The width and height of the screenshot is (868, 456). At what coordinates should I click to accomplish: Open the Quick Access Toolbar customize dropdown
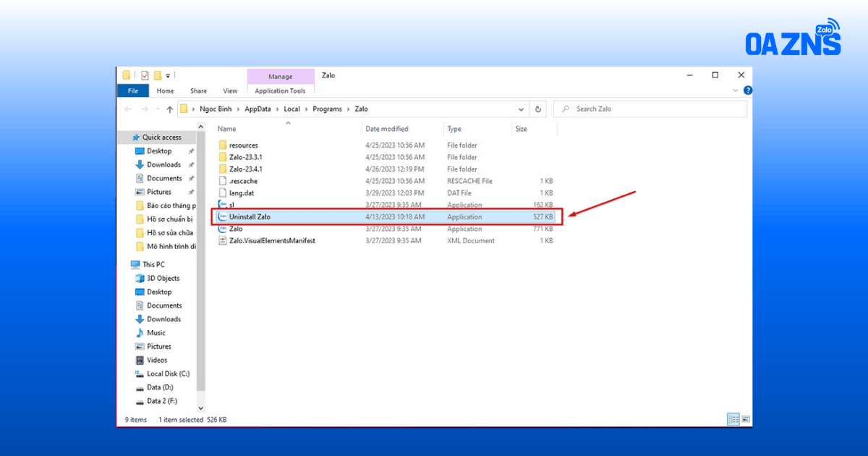[x=169, y=75]
